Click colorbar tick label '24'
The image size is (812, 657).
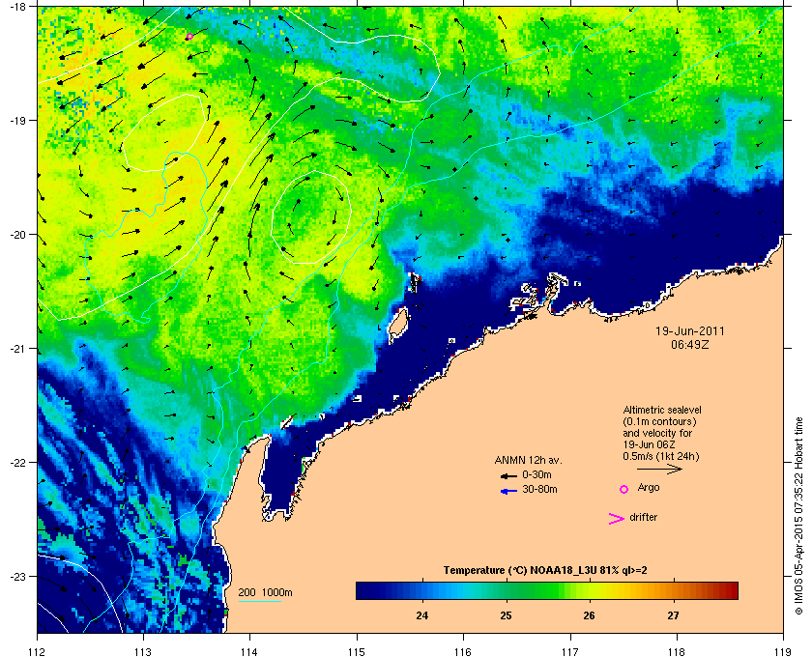pos(422,615)
